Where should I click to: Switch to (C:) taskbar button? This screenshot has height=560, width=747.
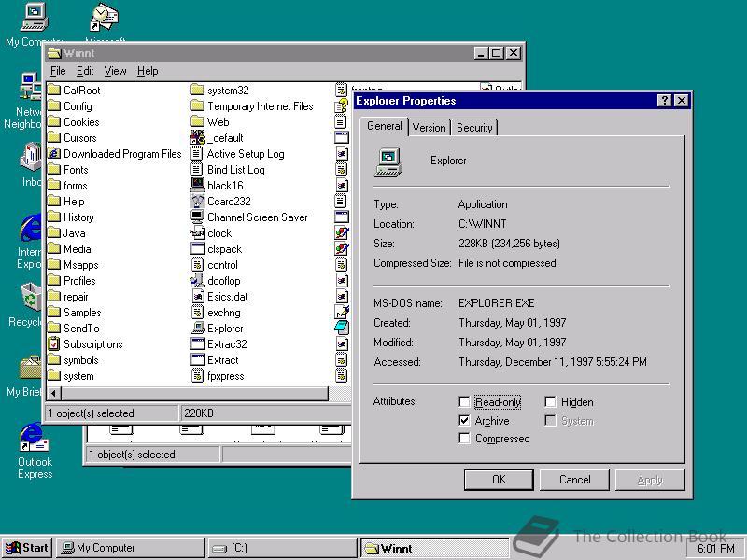click(282, 548)
